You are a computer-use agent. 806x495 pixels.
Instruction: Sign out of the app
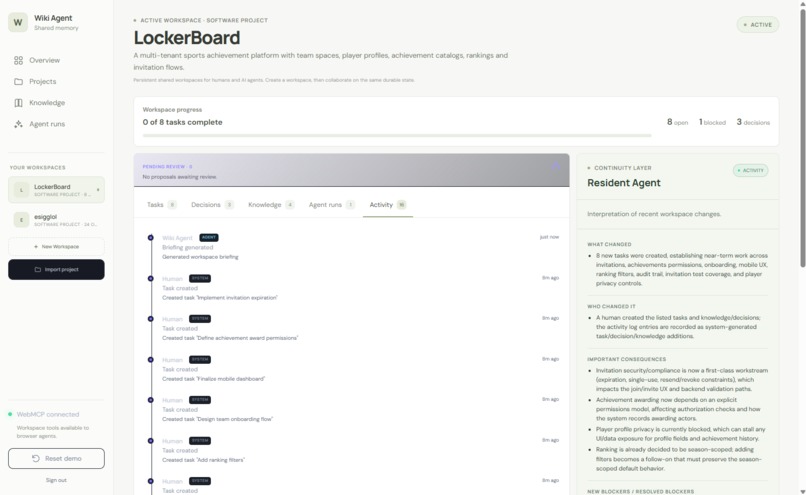(56, 480)
